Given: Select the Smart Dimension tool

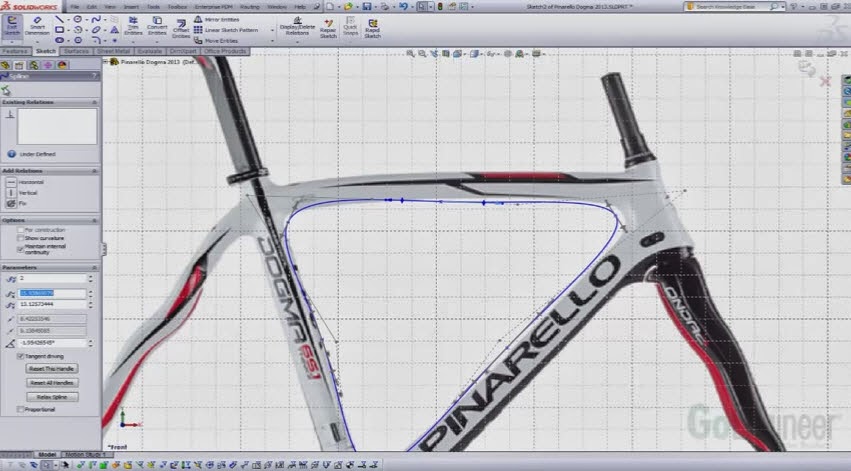Looking at the screenshot, I should pos(37,27).
